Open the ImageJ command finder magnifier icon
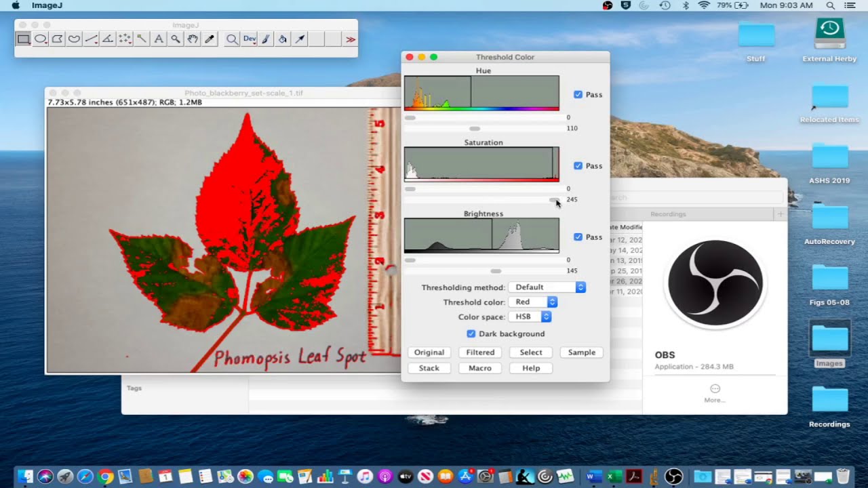868x488 pixels. pos(232,39)
